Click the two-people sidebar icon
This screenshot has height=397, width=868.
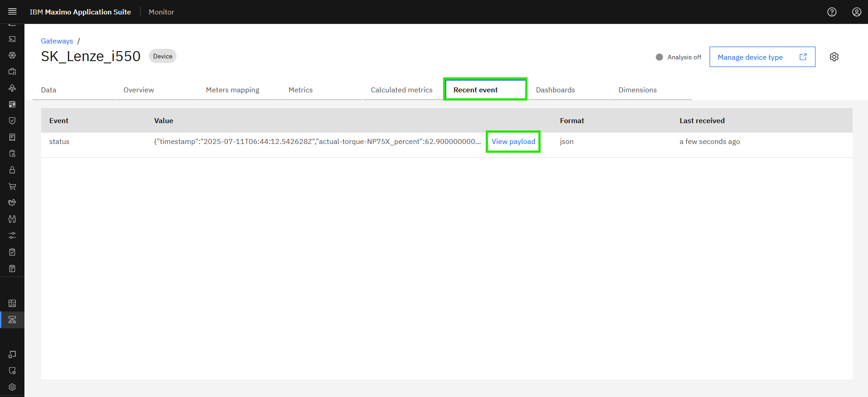pyautogui.click(x=12, y=219)
